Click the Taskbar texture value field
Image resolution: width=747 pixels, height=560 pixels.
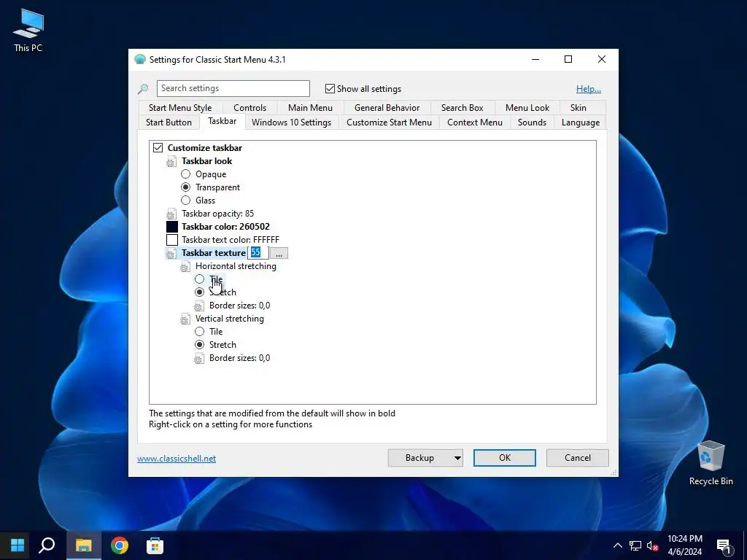pos(258,253)
